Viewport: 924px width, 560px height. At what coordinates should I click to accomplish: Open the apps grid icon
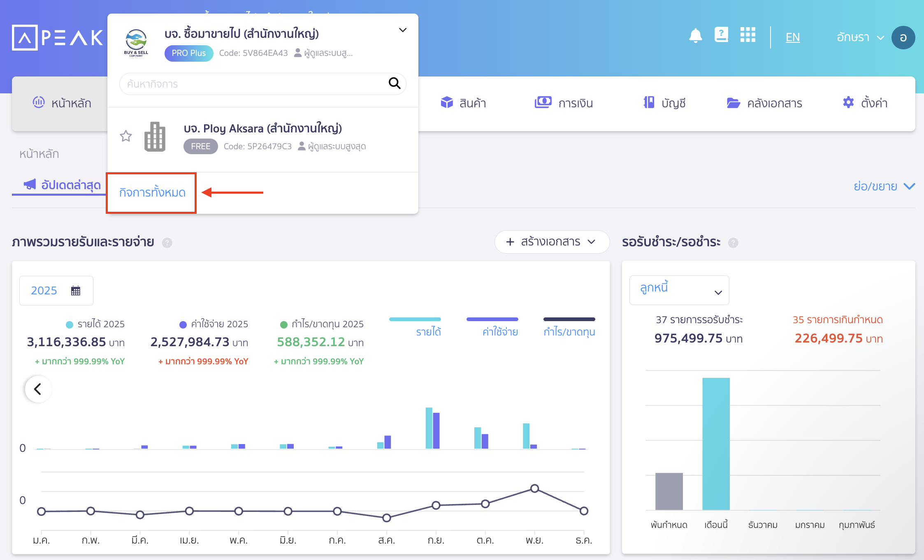[748, 35]
